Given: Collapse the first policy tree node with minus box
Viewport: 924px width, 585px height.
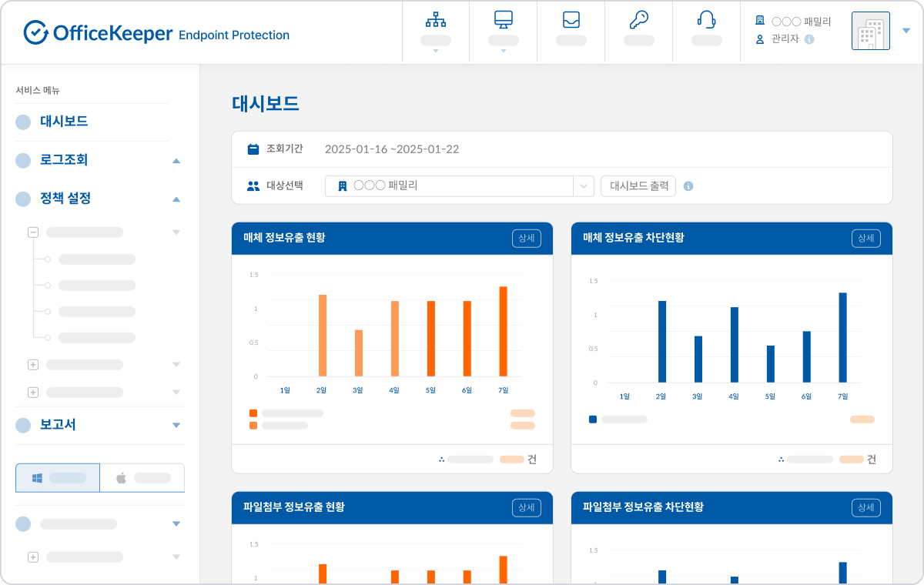Looking at the screenshot, I should tap(33, 232).
